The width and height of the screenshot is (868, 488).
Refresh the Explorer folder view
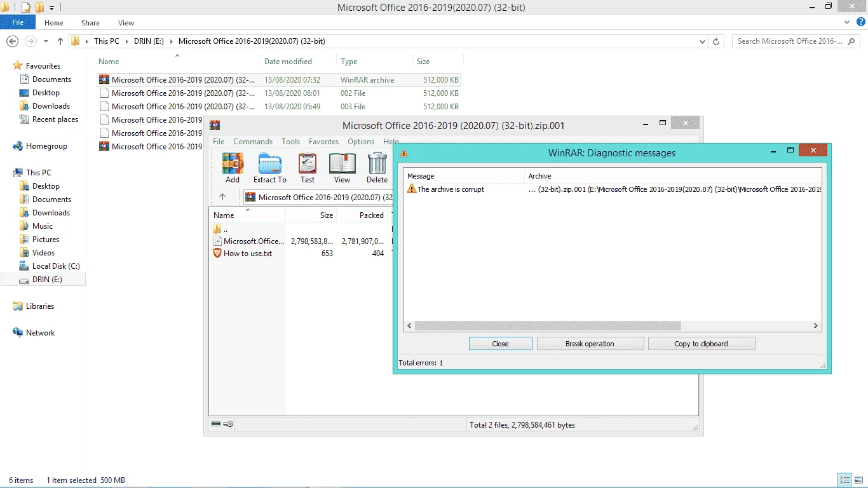pos(717,41)
